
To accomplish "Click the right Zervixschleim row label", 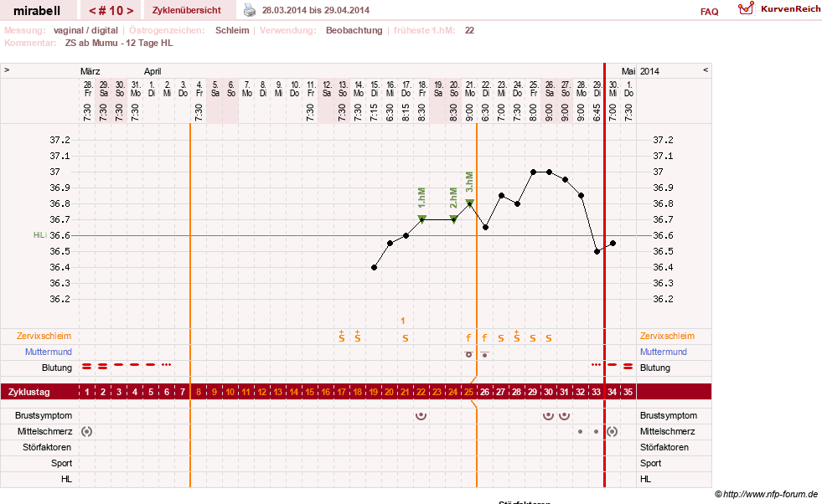I will pos(667,336).
